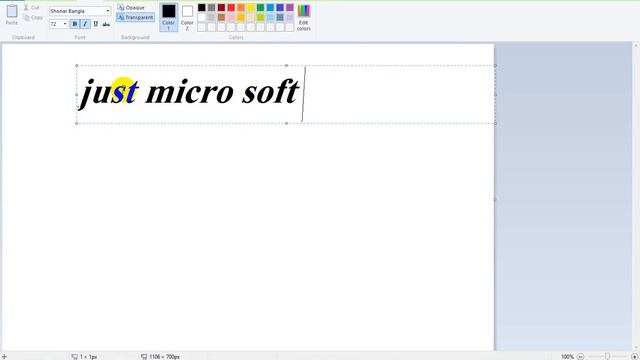
Task: Click the top-center handle of the text box
Action: pyautogui.click(x=286, y=65)
